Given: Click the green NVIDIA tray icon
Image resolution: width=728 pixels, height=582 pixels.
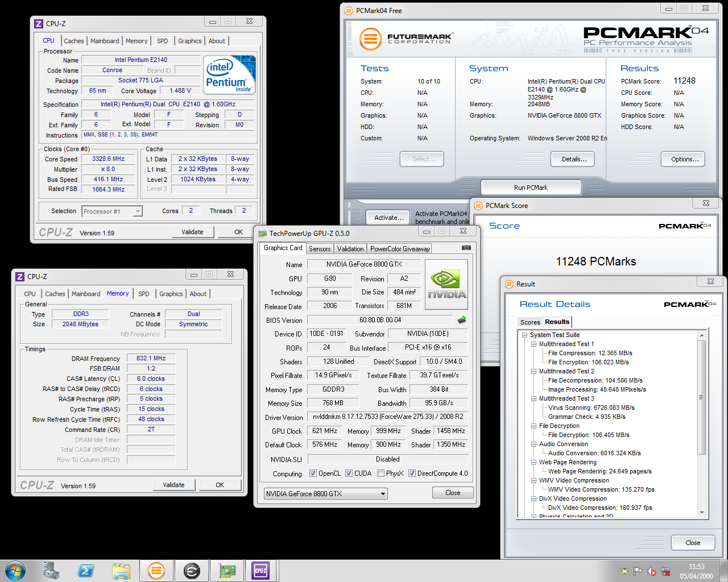Looking at the screenshot, I should point(624,572).
